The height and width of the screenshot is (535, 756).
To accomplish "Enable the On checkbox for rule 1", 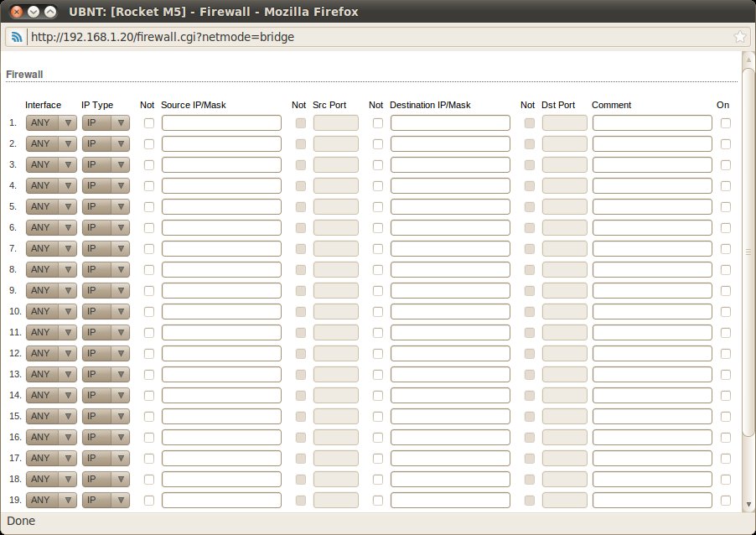I will [x=726, y=123].
